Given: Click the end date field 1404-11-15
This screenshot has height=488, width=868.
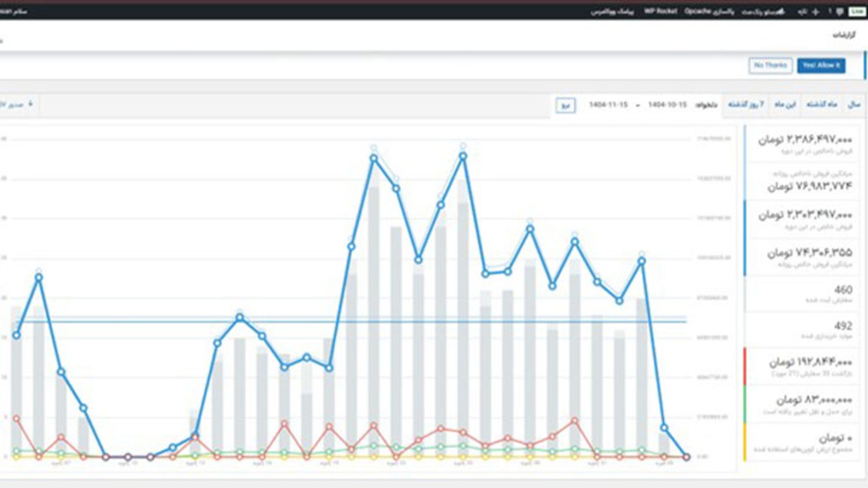Looking at the screenshot, I should pyautogui.click(x=608, y=105).
